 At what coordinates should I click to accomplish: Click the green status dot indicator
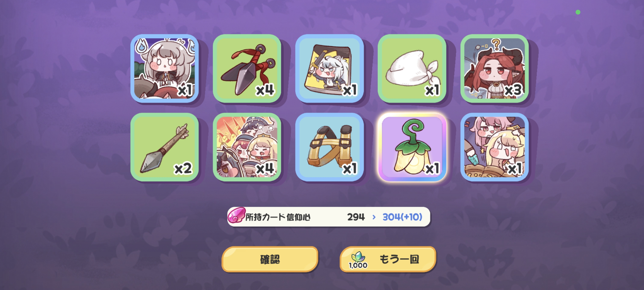(578, 12)
